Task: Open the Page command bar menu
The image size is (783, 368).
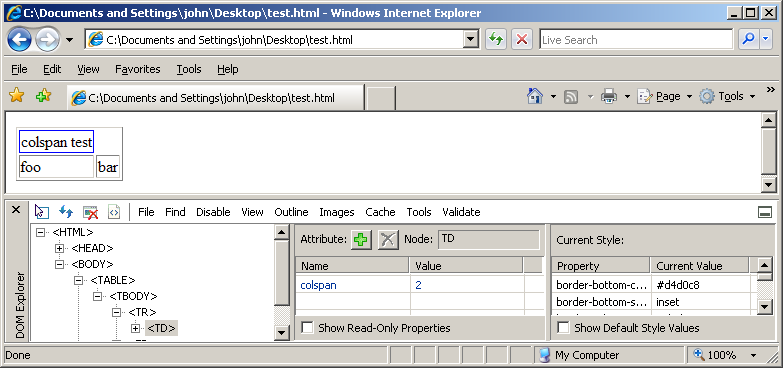Action: pyautogui.click(x=665, y=96)
